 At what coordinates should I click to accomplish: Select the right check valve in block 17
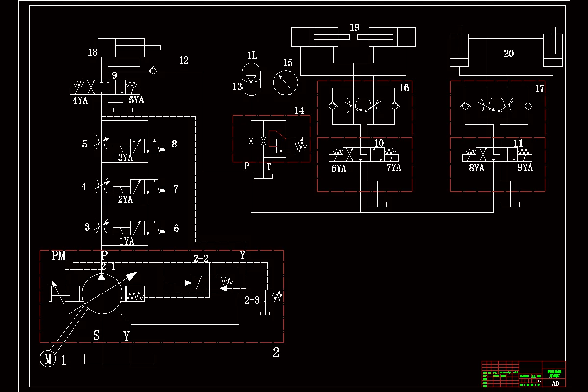(528, 106)
